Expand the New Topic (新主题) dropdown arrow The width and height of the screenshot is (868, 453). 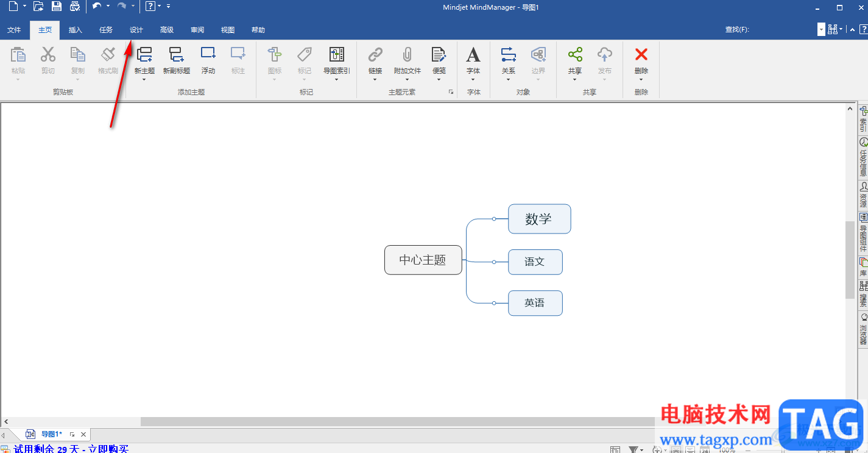point(144,79)
